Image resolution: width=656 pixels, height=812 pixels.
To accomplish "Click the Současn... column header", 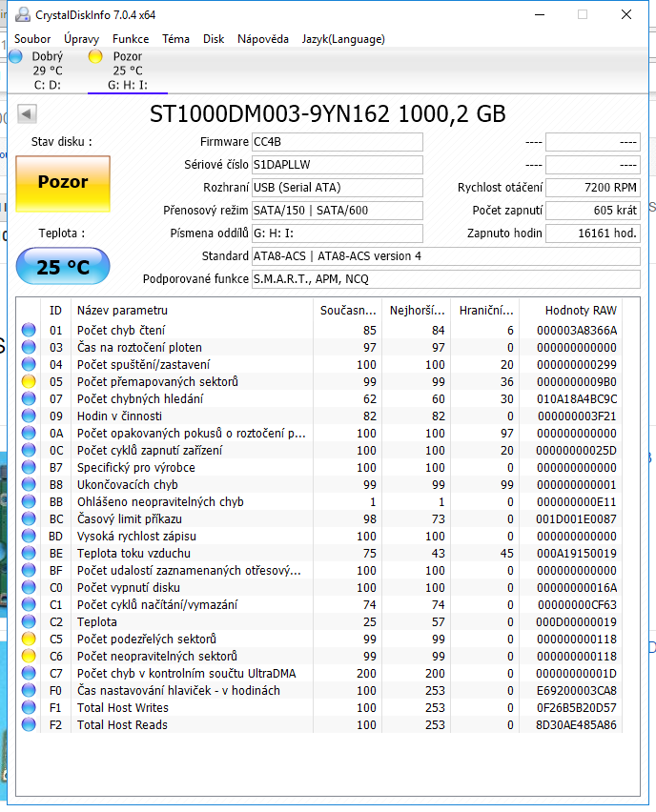I will (x=347, y=310).
